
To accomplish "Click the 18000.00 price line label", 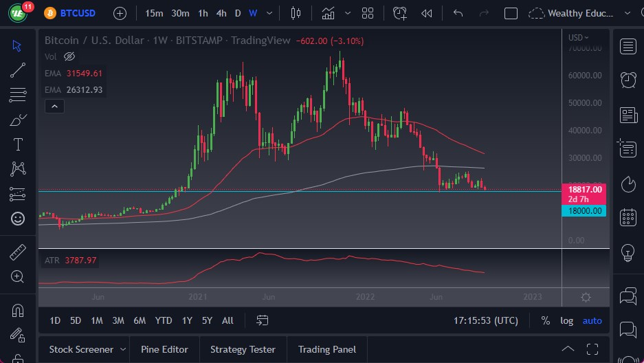I will [584, 211].
